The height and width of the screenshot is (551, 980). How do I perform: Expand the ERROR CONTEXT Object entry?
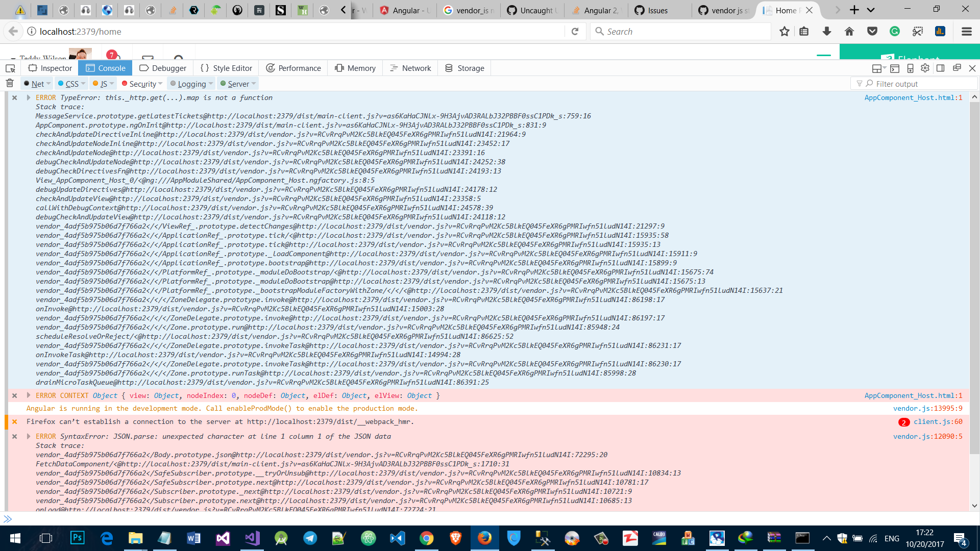pyautogui.click(x=29, y=395)
